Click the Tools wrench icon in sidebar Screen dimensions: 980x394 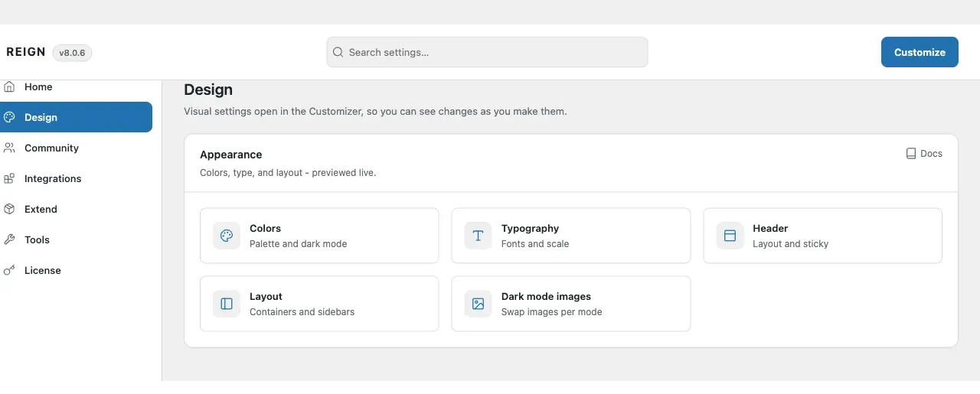pyautogui.click(x=9, y=239)
